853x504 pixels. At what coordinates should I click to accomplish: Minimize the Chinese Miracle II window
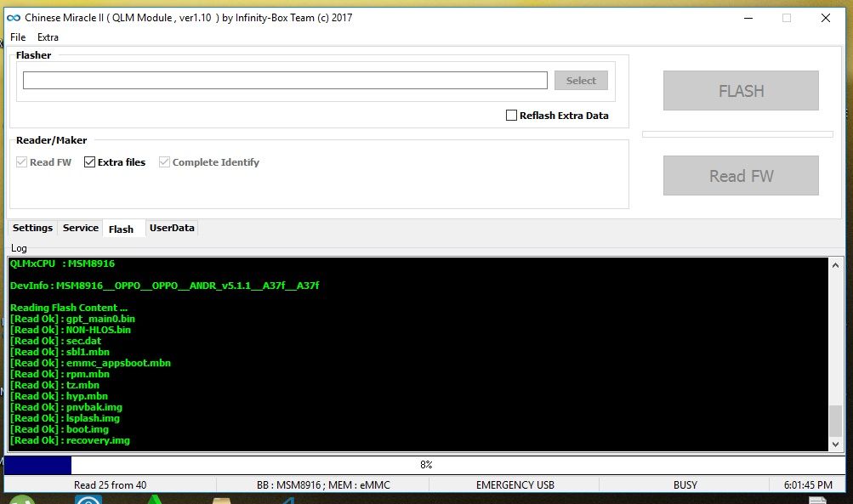coord(748,18)
